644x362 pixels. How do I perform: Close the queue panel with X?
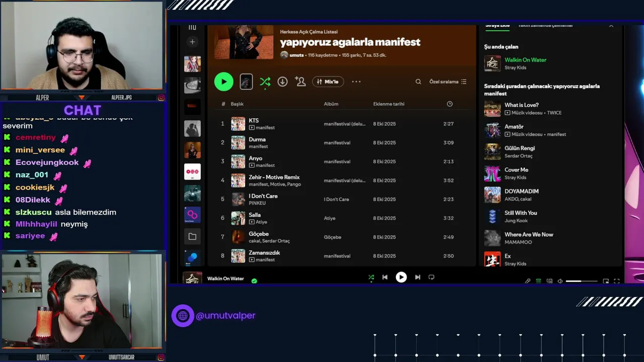(611, 26)
